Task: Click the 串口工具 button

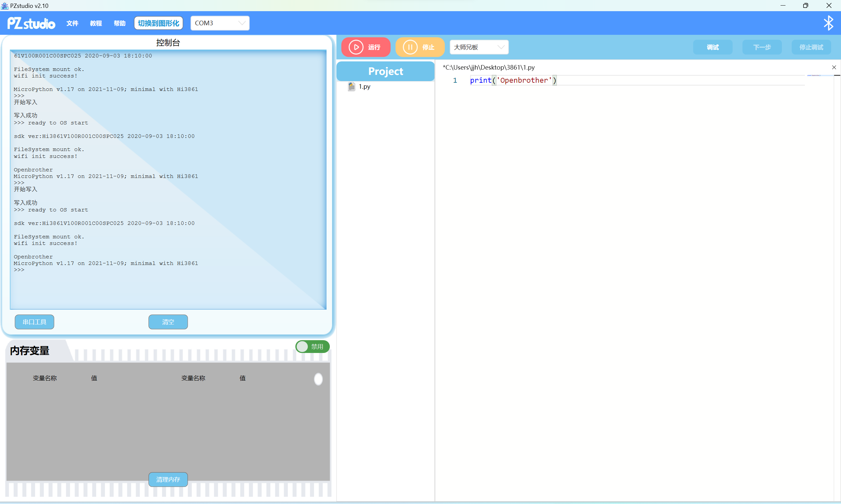Action: point(34,322)
